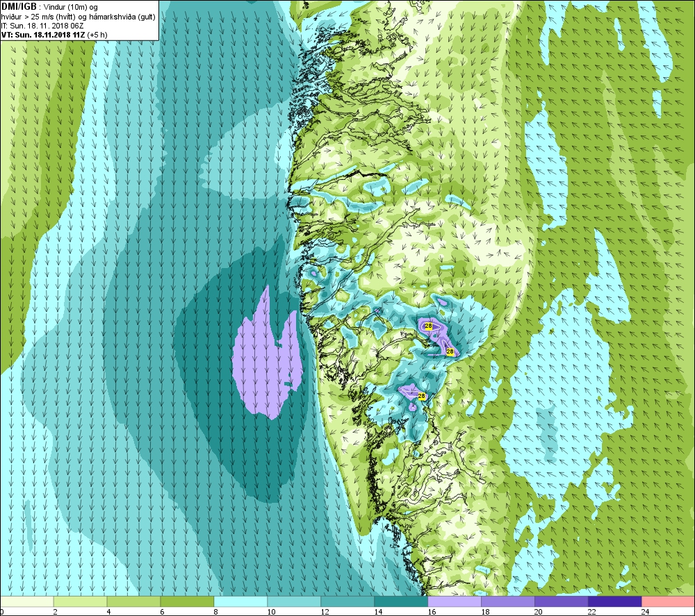Click legend scale number '10'
The image size is (695, 616).
pos(271,612)
